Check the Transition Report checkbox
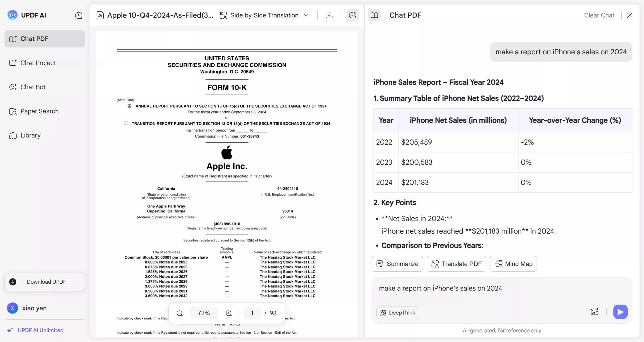 126,123
